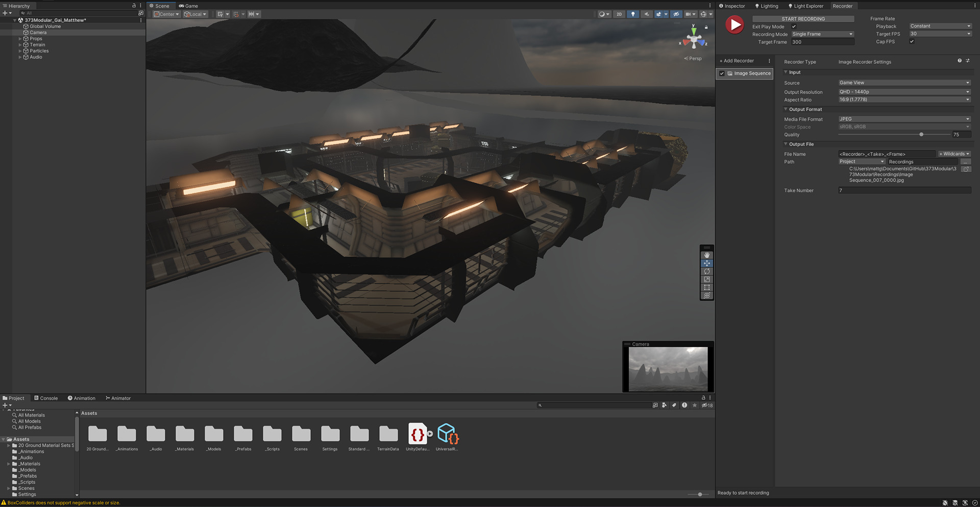Click the red Start Recording play button
The width and height of the screenshot is (980, 507).
pyautogui.click(x=734, y=24)
